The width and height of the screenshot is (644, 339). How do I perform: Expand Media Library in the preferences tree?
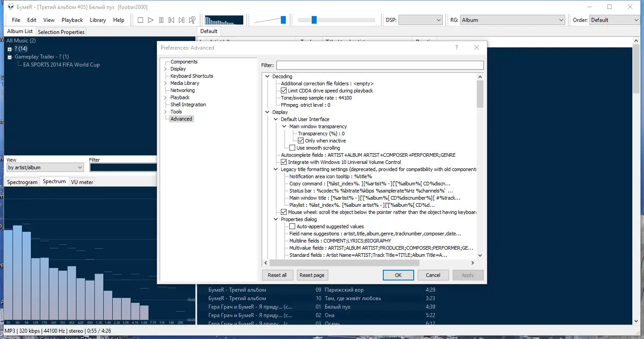[165, 83]
